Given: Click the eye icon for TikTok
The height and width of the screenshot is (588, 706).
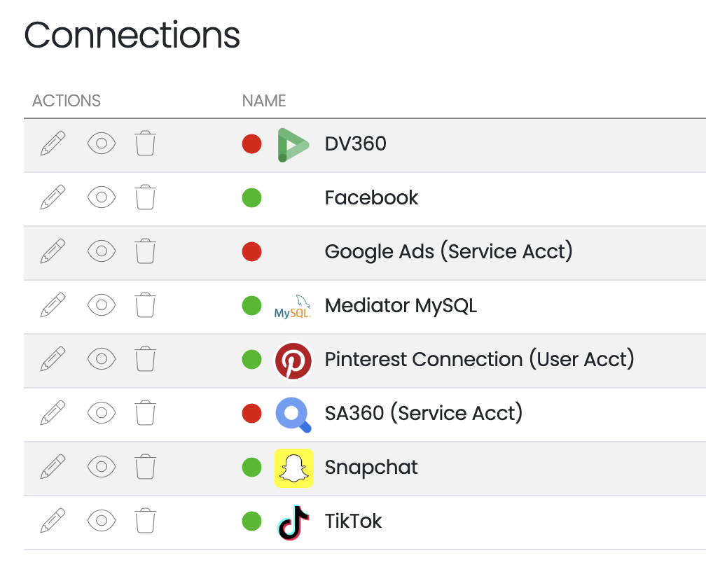Looking at the screenshot, I should click(x=102, y=521).
